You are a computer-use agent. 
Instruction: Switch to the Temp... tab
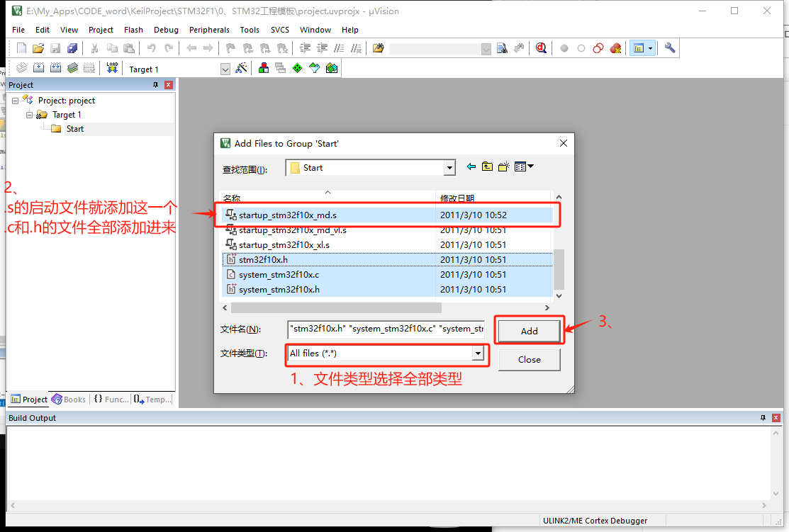point(153,400)
